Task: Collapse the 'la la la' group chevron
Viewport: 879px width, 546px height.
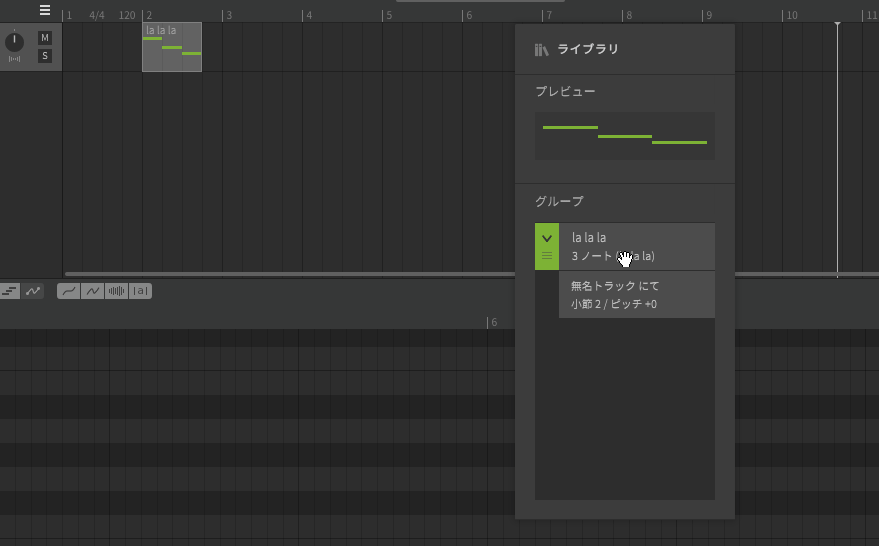Action: [x=547, y=239]
